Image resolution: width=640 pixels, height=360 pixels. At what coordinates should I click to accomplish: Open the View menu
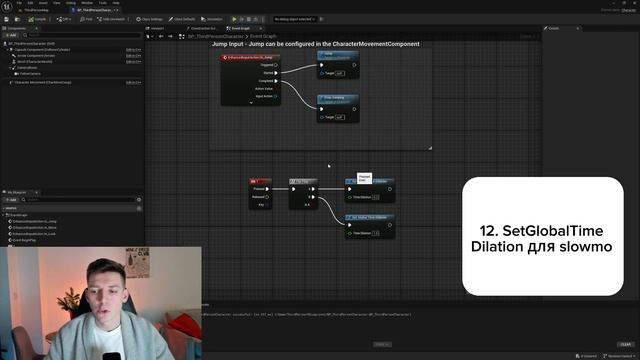[56, 3]
